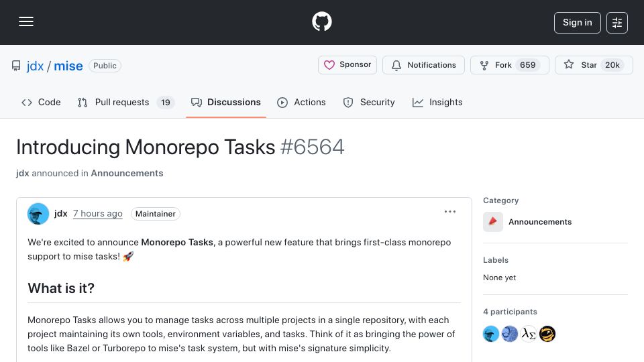Image resolution: width=644 pixels, height=362 pixels.
Task: Click the '4 participants' heading
Action: [x=510, y=312]
